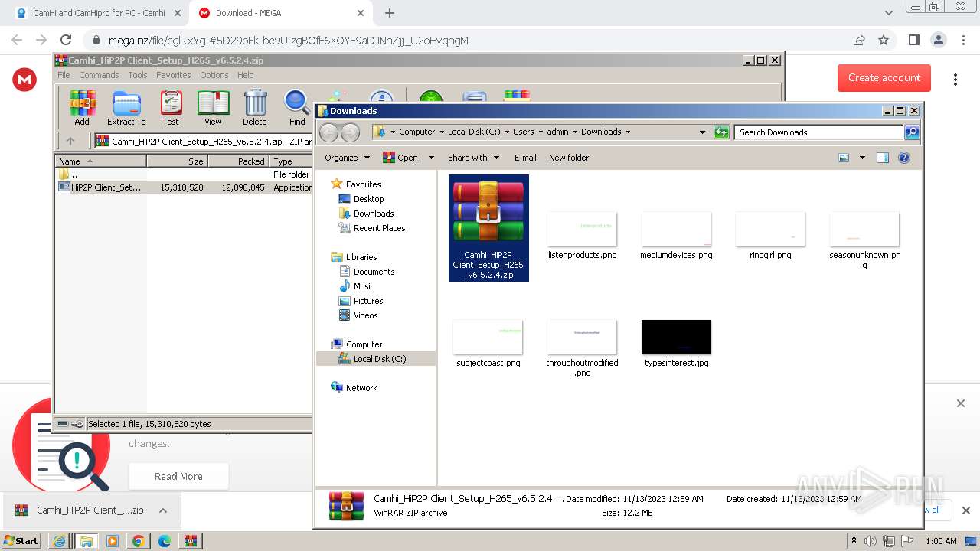The height and width of the screenshot is (551, 980).
Task: Click the WinRAR Add toolbar icon
Action: tap(82, 107)
